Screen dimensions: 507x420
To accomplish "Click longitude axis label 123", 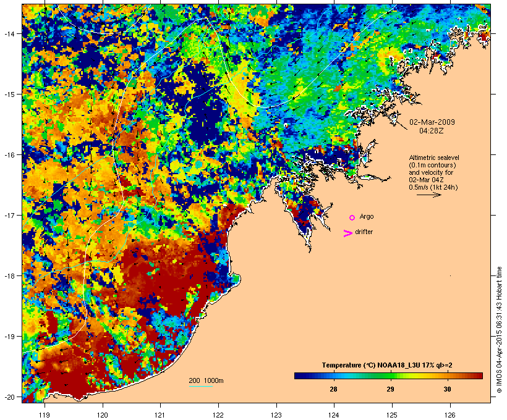I will (x=276, y=415).
